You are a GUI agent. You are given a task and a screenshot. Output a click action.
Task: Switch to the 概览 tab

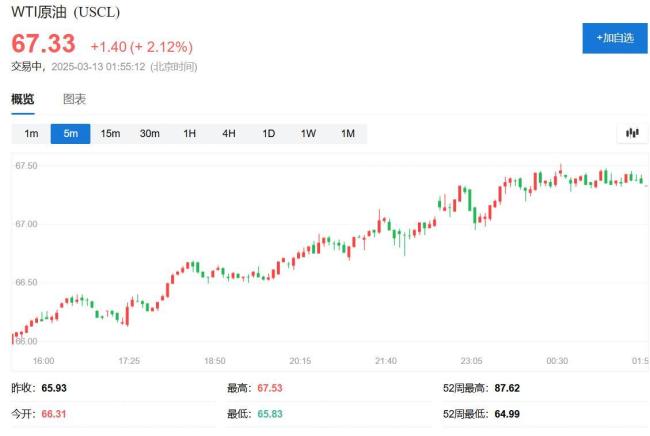point(22,99)
